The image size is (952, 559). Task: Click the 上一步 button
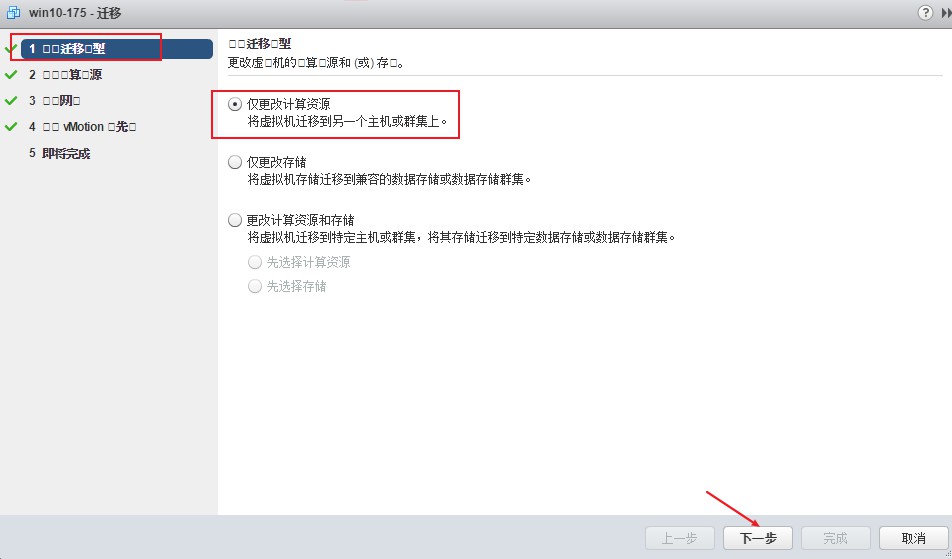(x=679, y=538)
